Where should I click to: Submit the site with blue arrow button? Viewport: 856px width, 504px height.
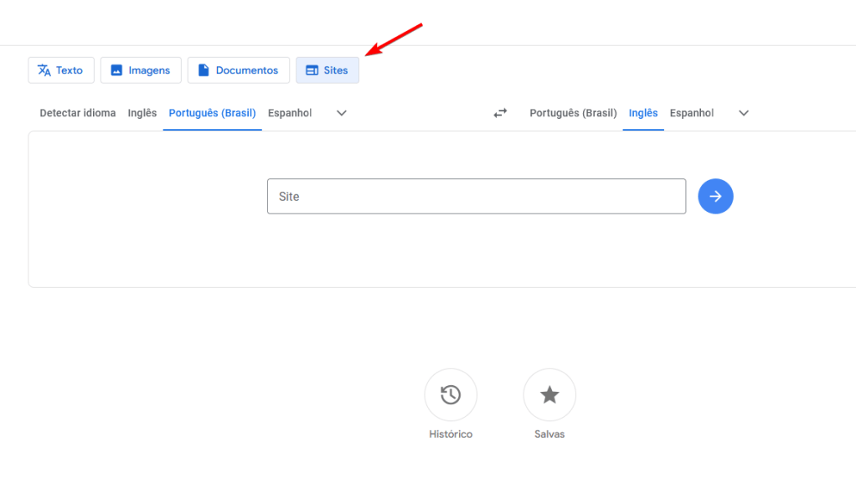tap(715, 197)
